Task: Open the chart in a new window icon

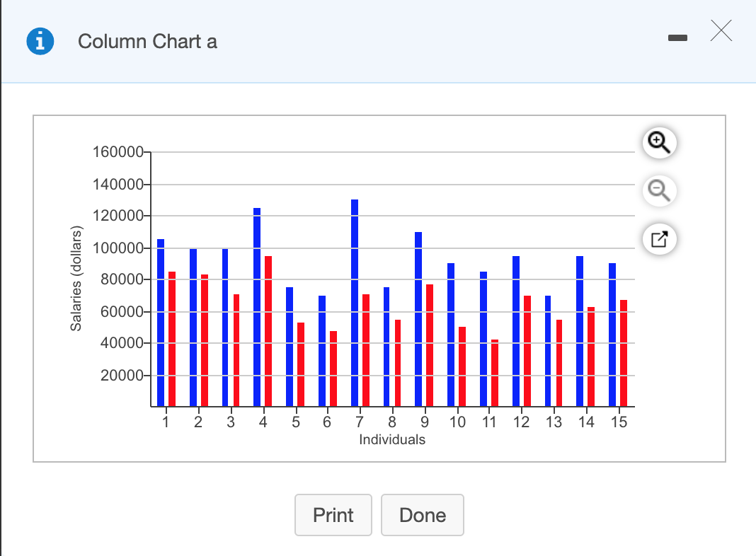Action: pos(659,239)
